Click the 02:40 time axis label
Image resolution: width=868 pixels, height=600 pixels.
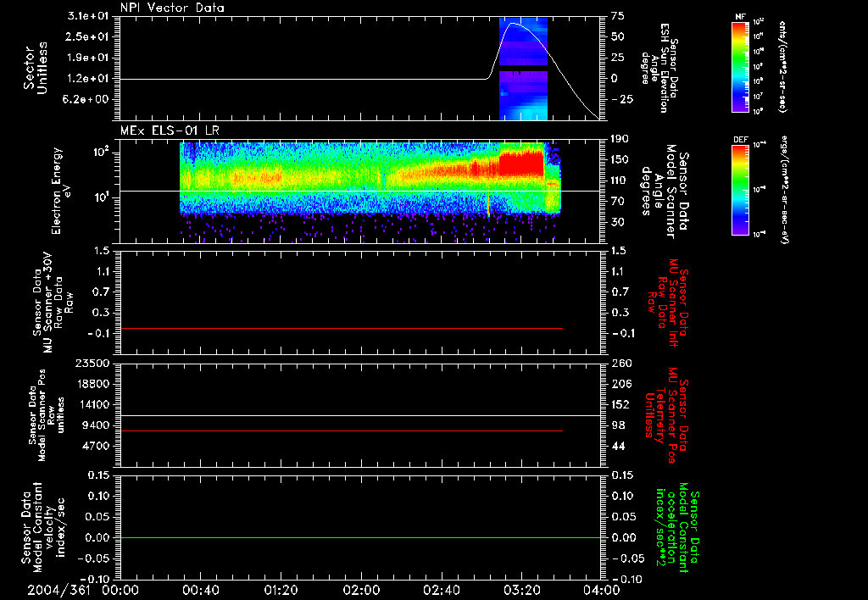point(441,590)
